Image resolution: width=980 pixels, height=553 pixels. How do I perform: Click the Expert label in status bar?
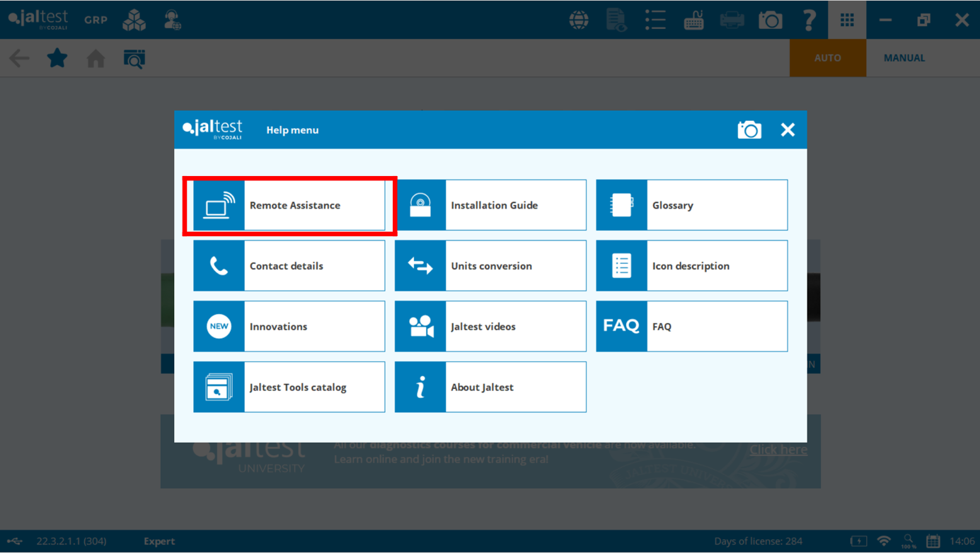click(x=159, y=541)
